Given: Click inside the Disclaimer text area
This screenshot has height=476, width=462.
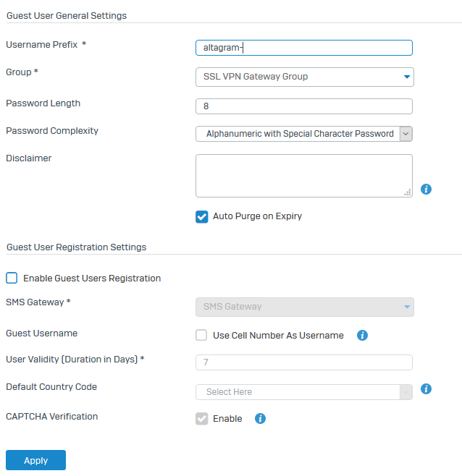Looking at the screenshot, I should [304, 175].
